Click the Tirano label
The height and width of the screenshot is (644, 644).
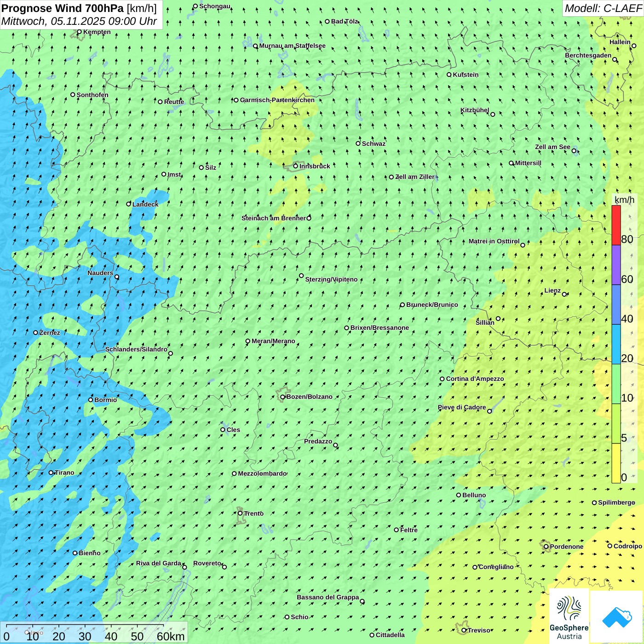tap(64, 472)
